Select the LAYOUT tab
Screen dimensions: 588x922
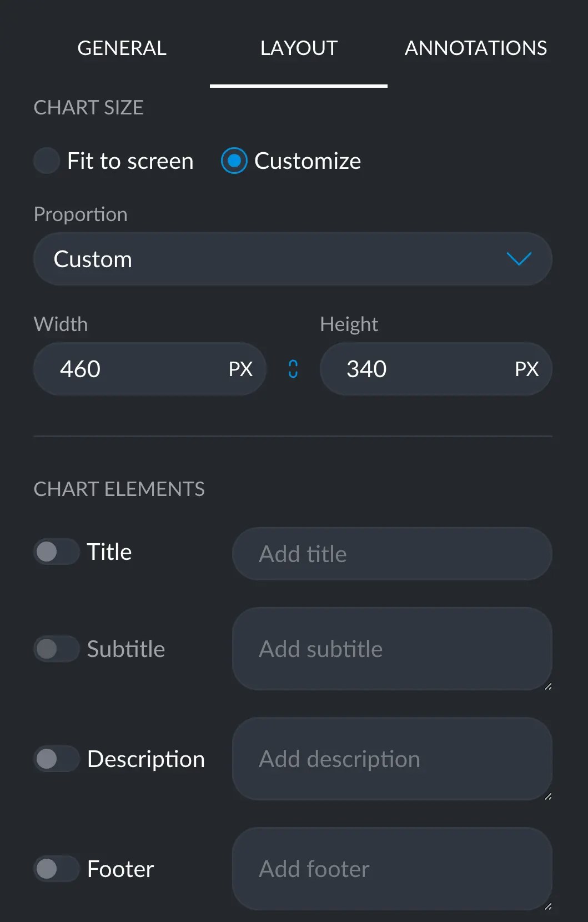click(x=298, y=48)
